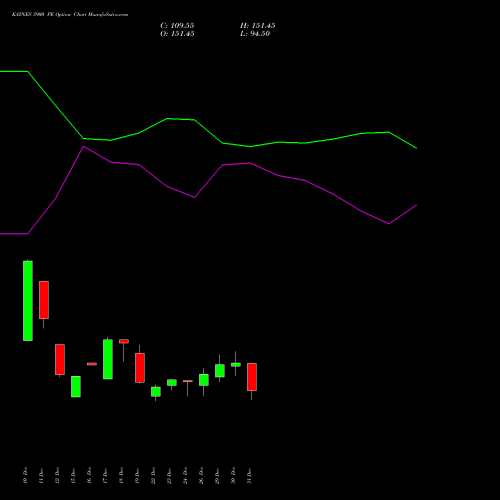The image size is (500, 500).
Task: Select the green candle for 17 Dec
Action: [x=108, y=359]
